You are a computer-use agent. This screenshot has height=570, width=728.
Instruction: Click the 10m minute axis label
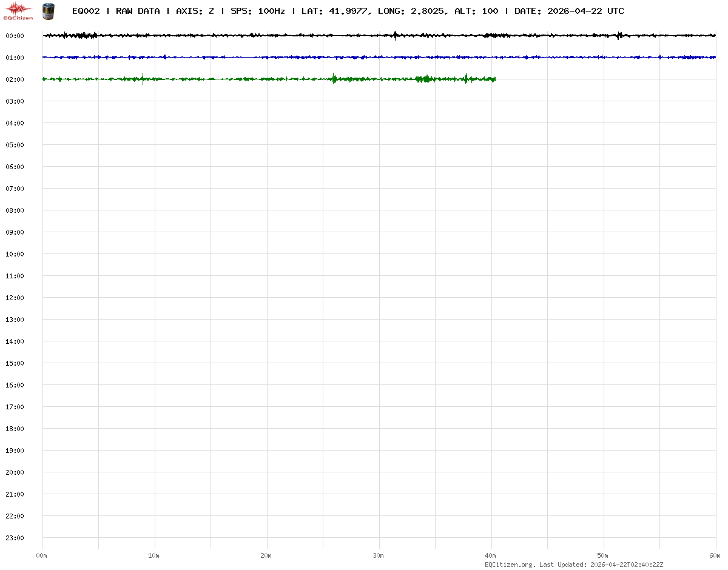coord(154,555)
